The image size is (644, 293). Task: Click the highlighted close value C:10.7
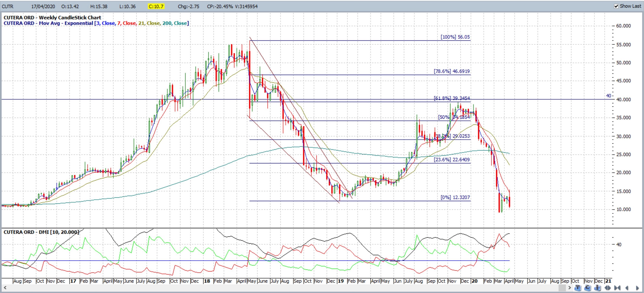pos(156,6)
